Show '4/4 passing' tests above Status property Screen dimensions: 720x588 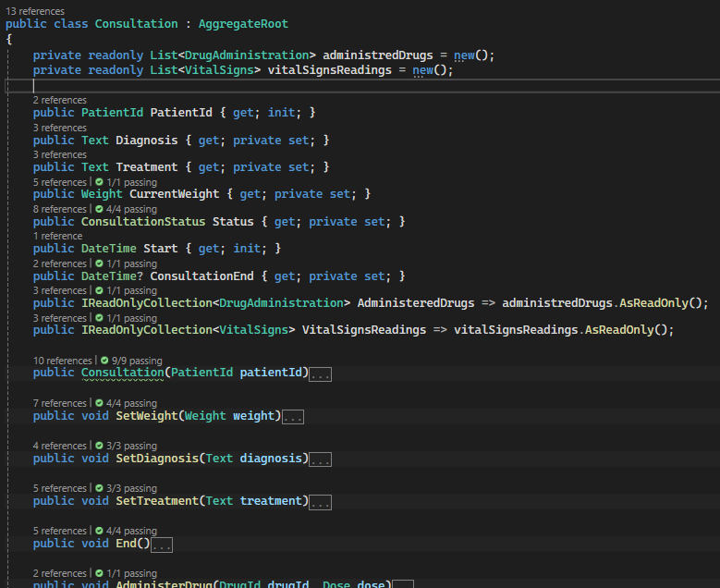[131, 210]
